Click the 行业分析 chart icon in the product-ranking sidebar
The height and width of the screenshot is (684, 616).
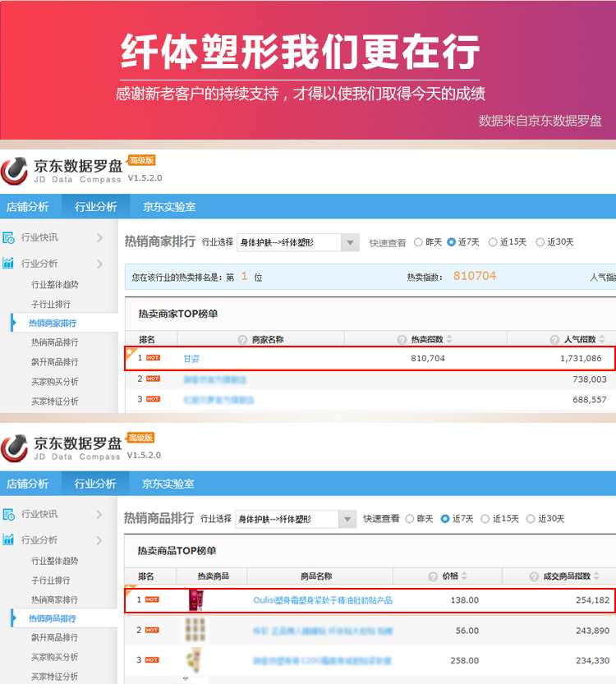[x=8, y=539]
